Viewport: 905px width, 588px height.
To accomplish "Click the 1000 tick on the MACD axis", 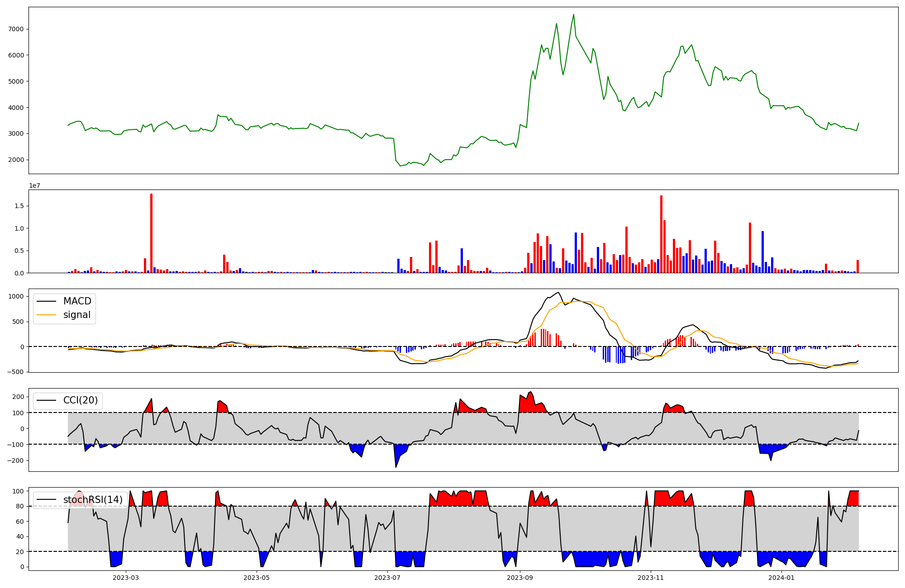I will point(16,297).
